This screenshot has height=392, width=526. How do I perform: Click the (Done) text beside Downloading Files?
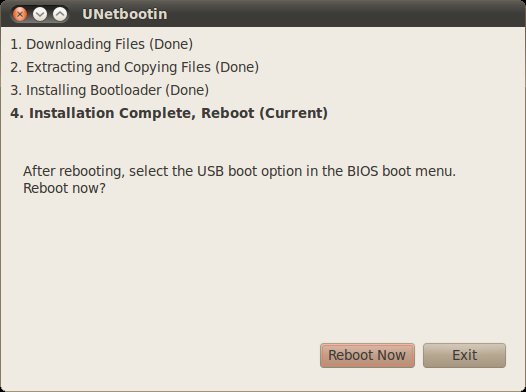171,44
